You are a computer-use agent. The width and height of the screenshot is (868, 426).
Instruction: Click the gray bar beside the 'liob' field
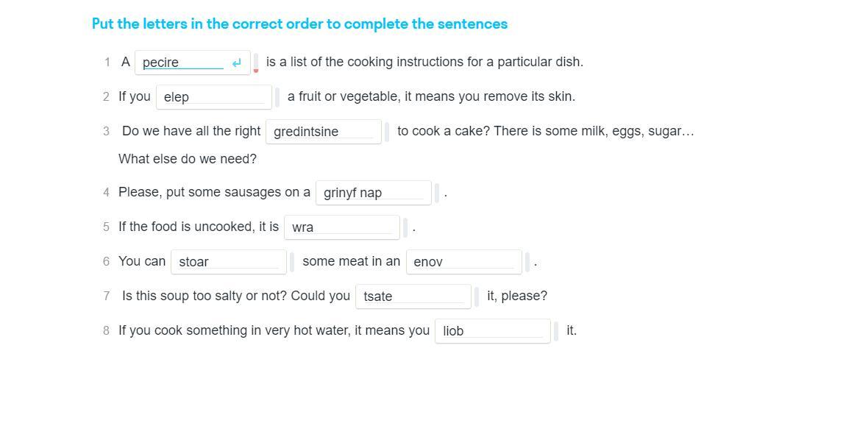tap(556, 331)
